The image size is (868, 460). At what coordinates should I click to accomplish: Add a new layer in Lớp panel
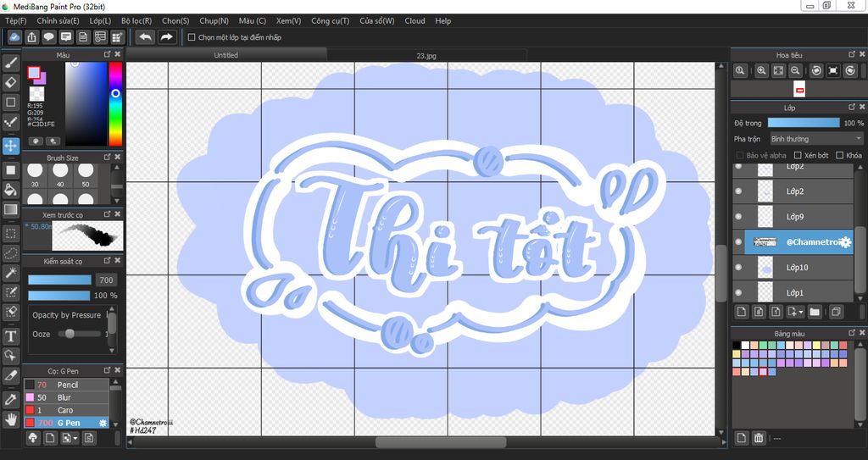coord(741,312)
